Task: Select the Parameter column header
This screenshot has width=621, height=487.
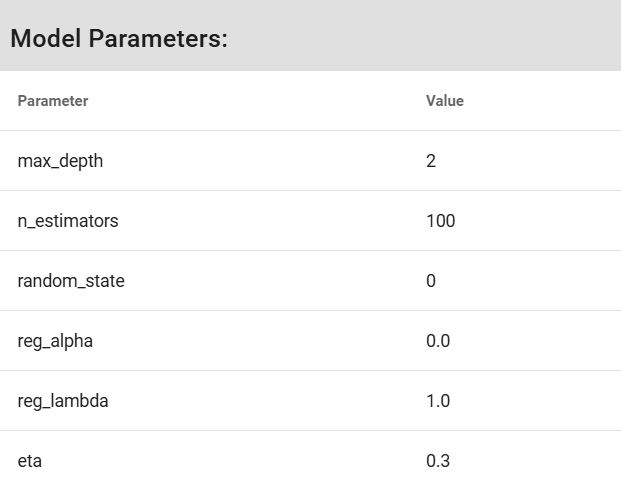Action: point(53,101)
